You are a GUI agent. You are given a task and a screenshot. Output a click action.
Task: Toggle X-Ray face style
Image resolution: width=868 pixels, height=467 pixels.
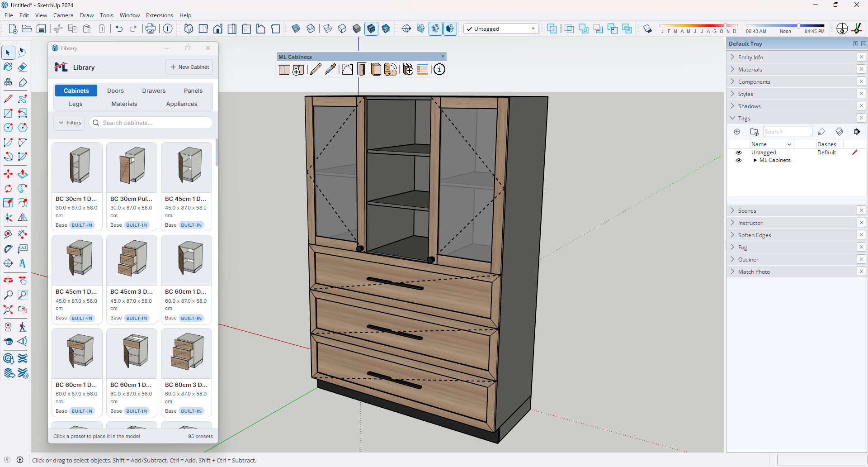point(296,29)
